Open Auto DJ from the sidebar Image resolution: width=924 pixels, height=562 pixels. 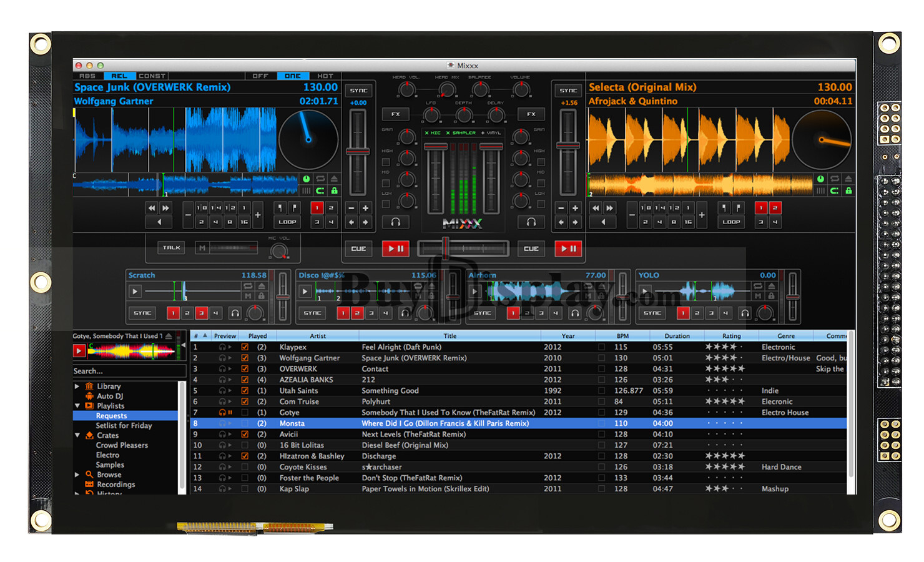click(x=110, y=396)
